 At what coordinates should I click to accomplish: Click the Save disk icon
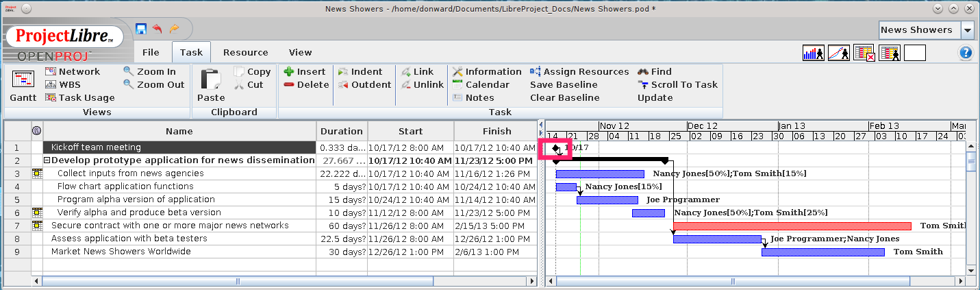tap(141, 29)
